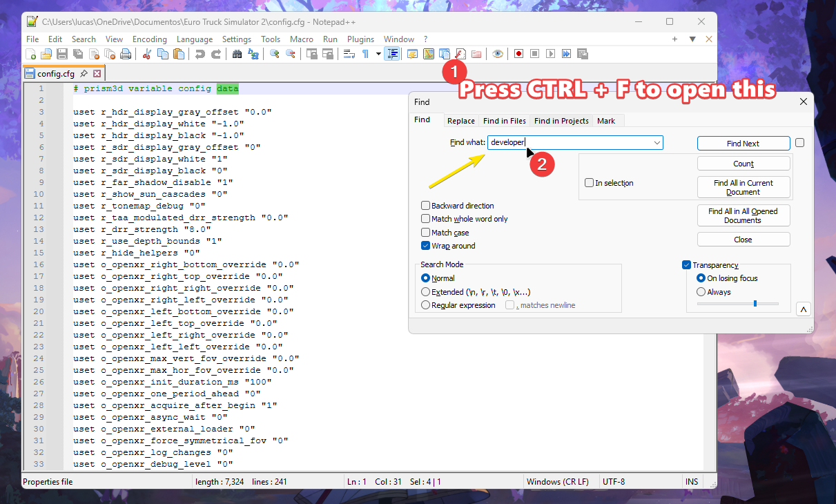Expand the Find what history dropdown

[x=657, y=143]
